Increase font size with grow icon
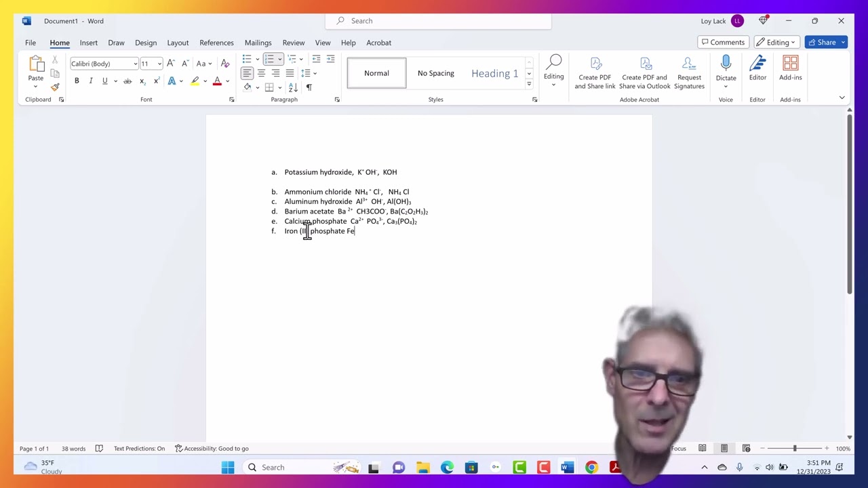 [x=171, y=63]
